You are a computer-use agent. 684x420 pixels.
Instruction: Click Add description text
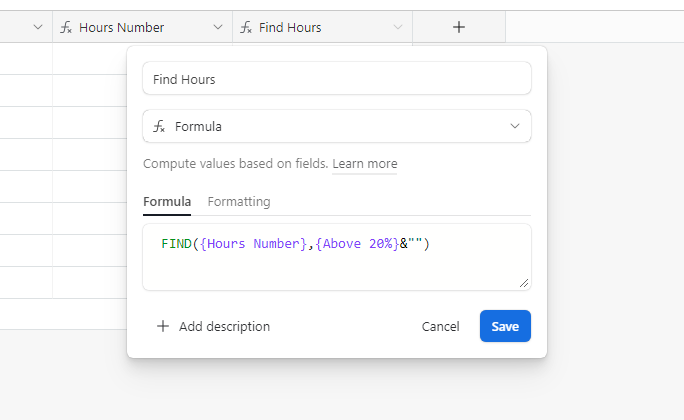point(224,326)
